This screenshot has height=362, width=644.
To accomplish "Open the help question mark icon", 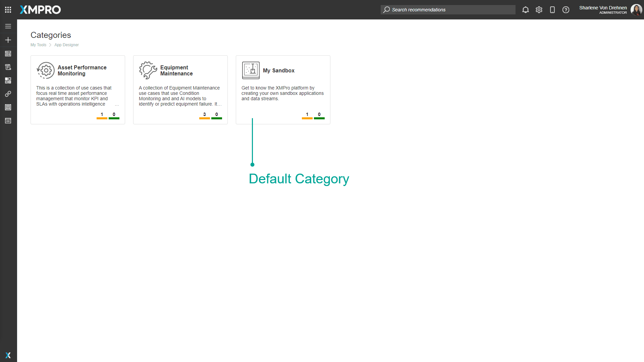I will (566, 10).
